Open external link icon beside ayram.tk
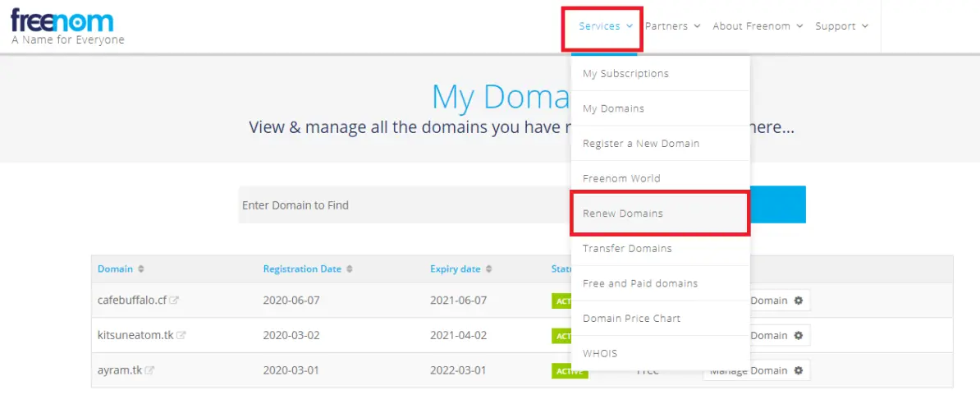The height and width of the screenshot is (395, 980). (150, 370)
